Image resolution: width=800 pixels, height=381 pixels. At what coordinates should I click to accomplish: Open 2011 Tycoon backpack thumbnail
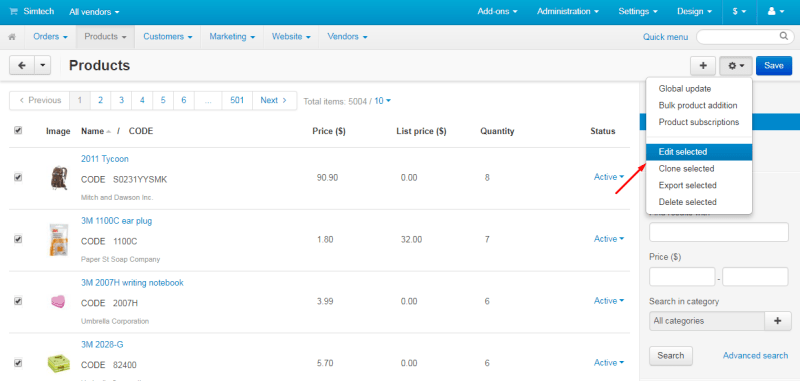59,177
